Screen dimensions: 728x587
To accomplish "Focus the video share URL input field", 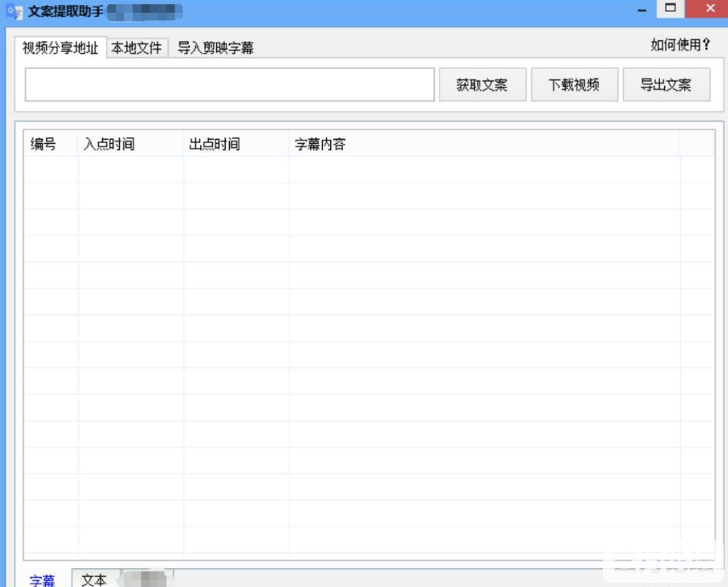I will 230,84.
